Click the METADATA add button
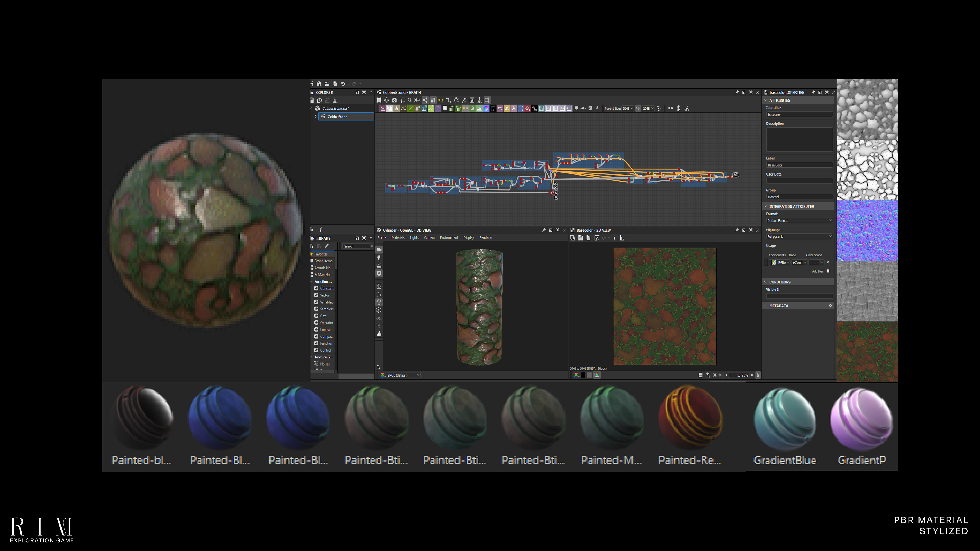This screenshot has width=980, height=551. point(830,306)
